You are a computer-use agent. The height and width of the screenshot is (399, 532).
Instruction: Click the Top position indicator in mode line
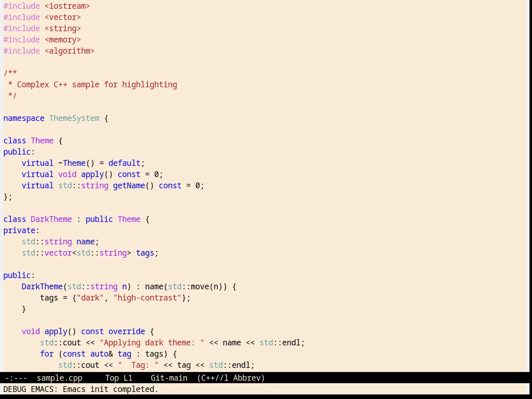pyautogui.click(x=112, y=378)
